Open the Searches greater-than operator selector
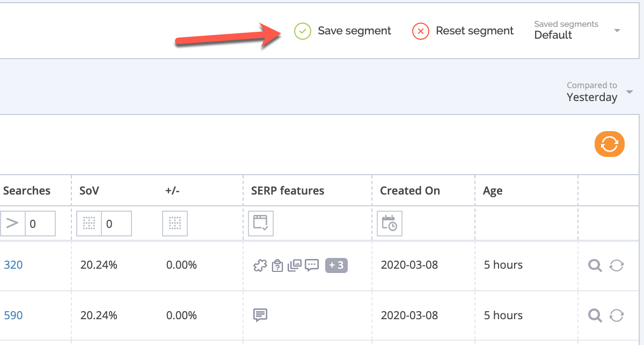The width and height of the screenshot is (644, 345). (12, 224)
